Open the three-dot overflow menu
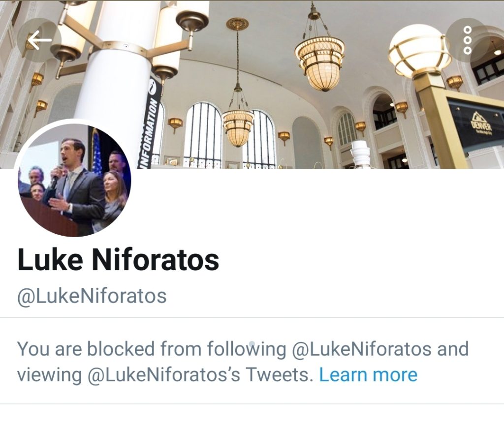504x434 pixels. [x=468, y=40]
